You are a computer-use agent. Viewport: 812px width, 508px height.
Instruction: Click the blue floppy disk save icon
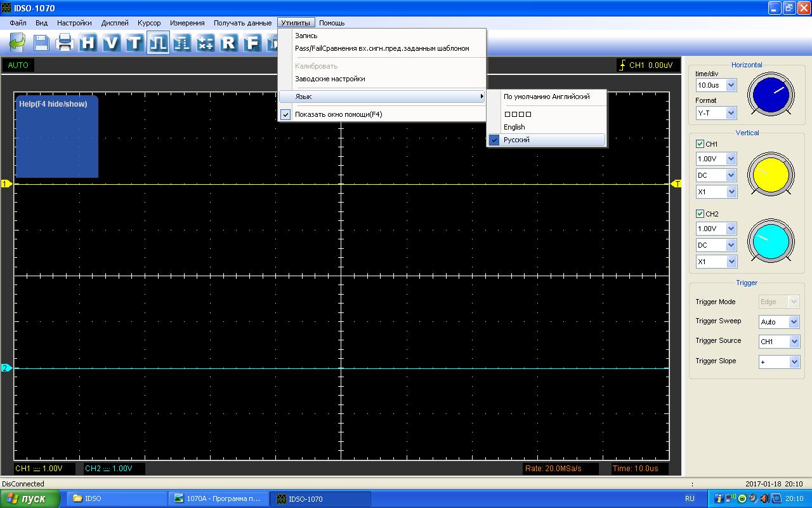[41, 43]
